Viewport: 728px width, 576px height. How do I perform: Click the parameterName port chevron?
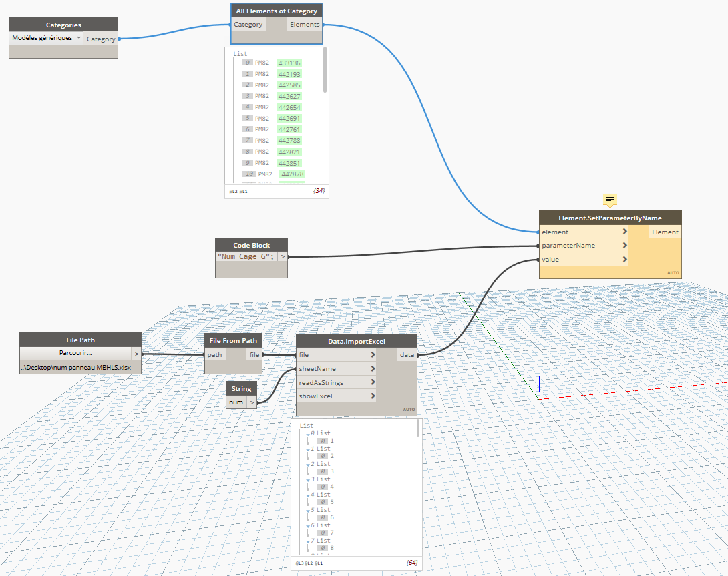pyautogui.click(x=624, y=246)
